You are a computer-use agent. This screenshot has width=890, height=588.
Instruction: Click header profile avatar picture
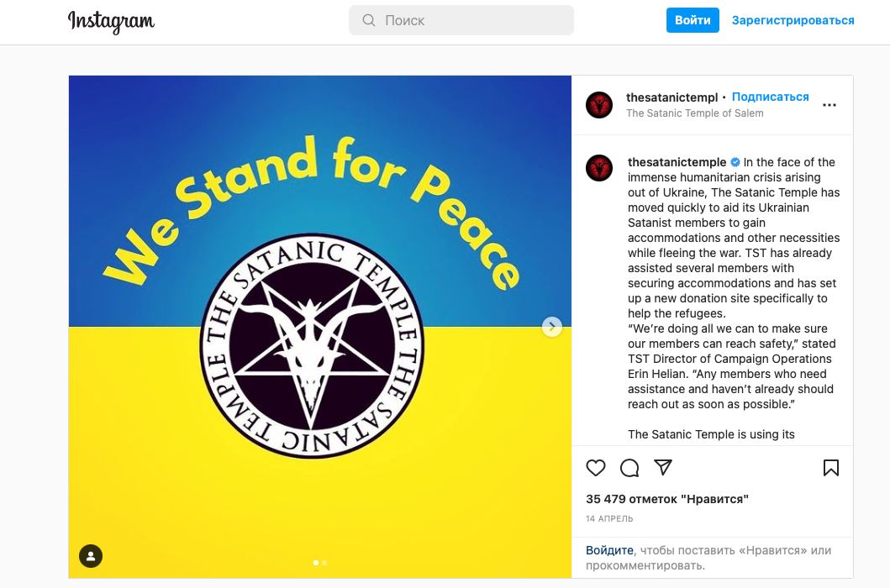599,105
